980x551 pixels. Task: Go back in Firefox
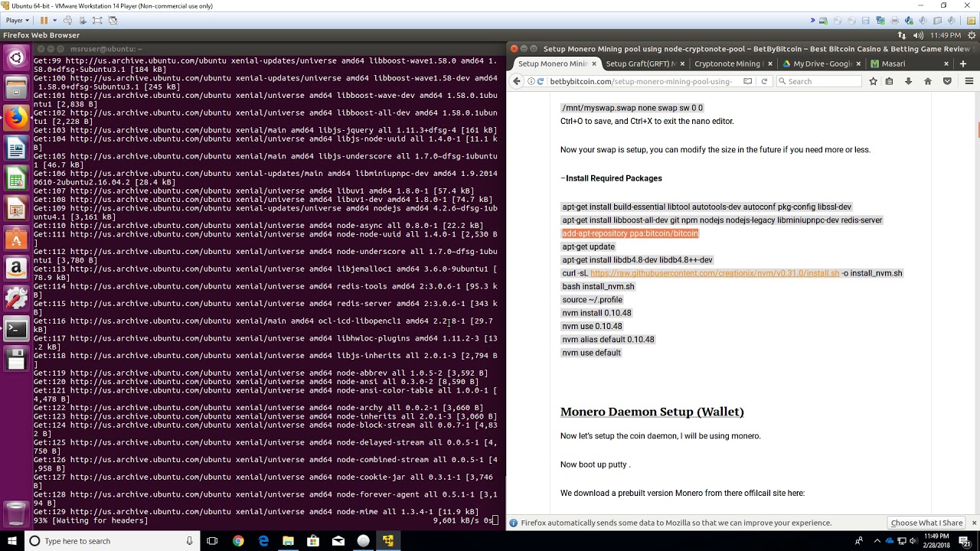pyautogui.click(x=518, y=81)
